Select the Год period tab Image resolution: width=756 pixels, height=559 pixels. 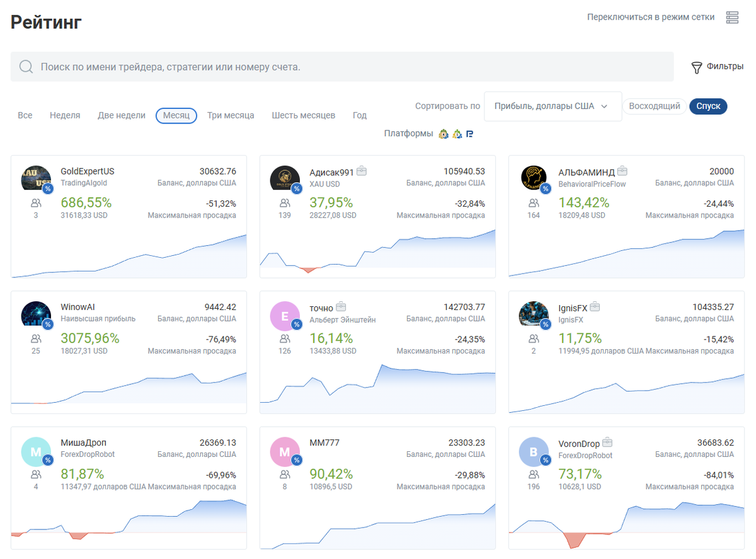(360, 115)
